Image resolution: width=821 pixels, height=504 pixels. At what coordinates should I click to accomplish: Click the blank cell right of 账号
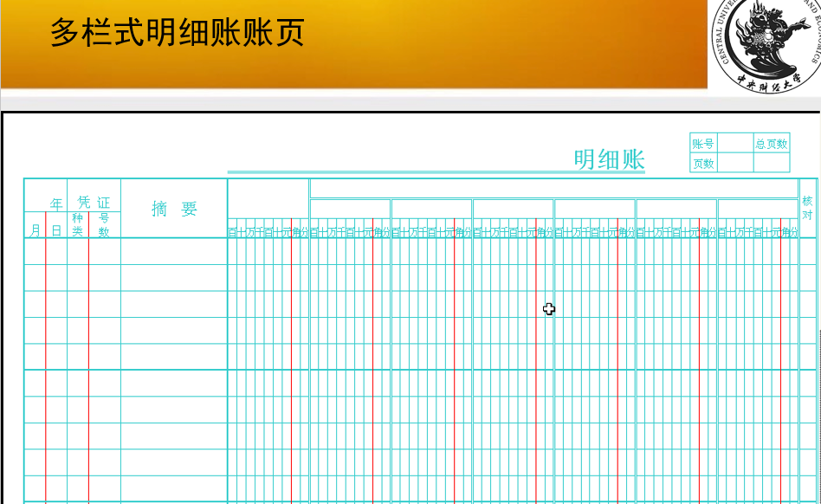[735, 144]
